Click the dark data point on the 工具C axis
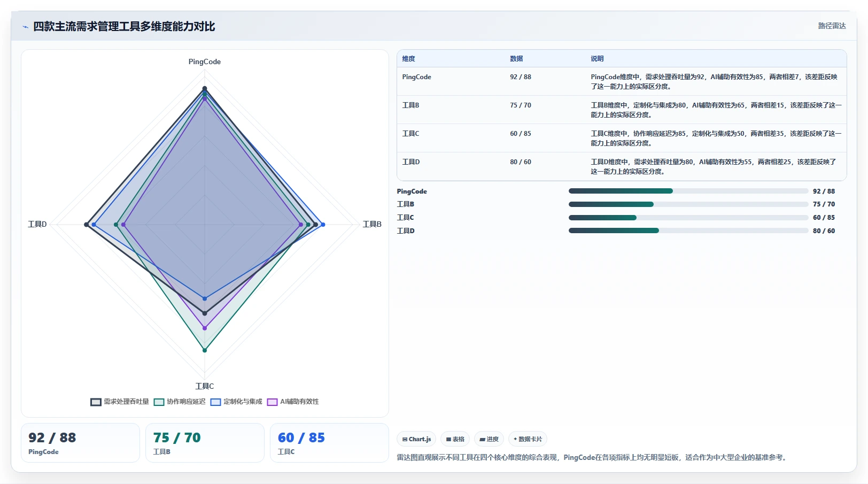Screen dimensions: 868x484 pyautogui.click(x=205, y=313)
